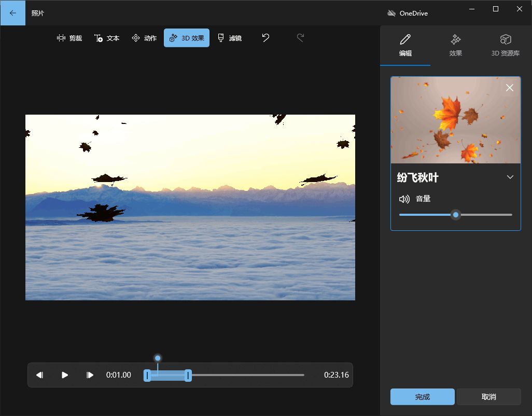Play the video preview
Viewport: 532px width, 416px height.
[65, 375]
